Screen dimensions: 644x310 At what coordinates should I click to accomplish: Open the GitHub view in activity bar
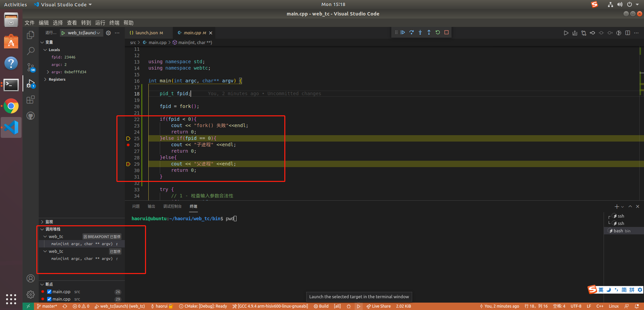coord(31,116)
